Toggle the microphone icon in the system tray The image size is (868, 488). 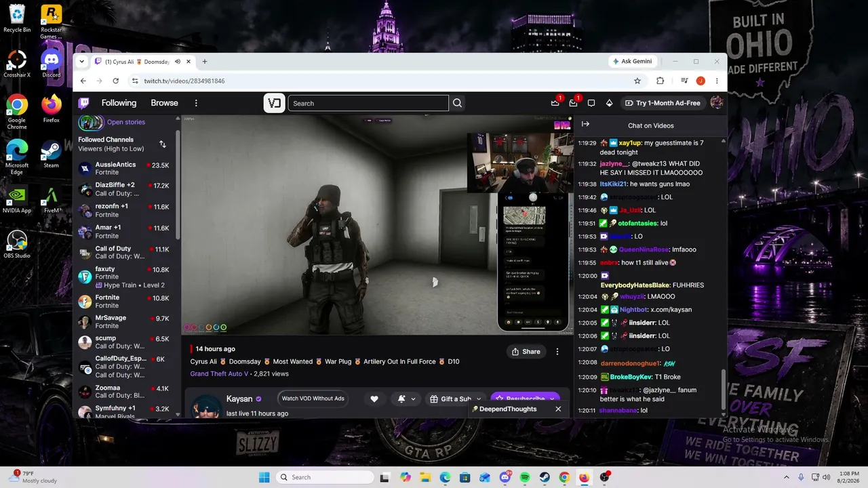801,477
